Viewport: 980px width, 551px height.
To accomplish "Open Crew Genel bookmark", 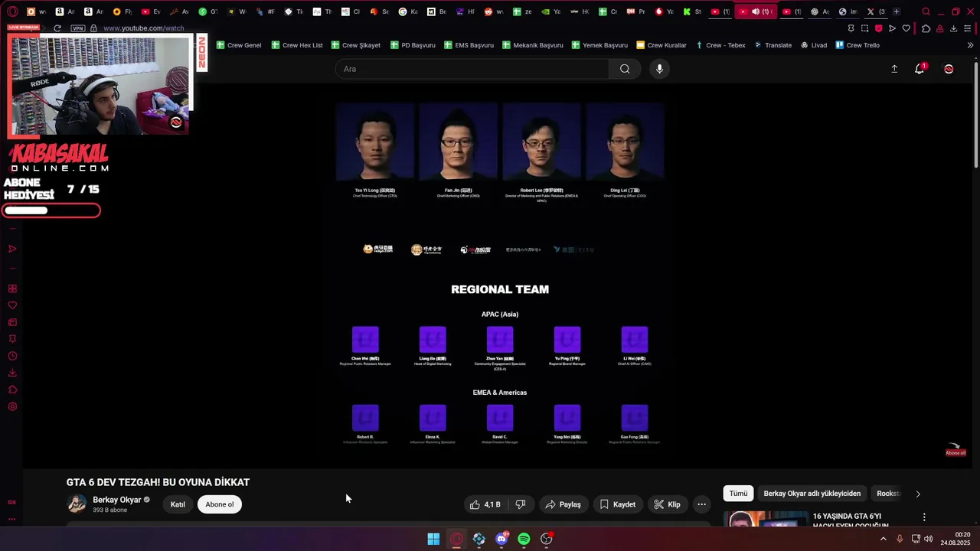I will pyautogui.click(x=238, y=45).
